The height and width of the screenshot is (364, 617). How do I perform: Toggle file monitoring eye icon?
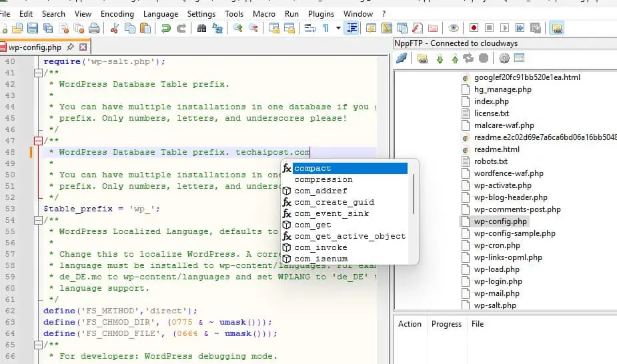pos(454,28)
